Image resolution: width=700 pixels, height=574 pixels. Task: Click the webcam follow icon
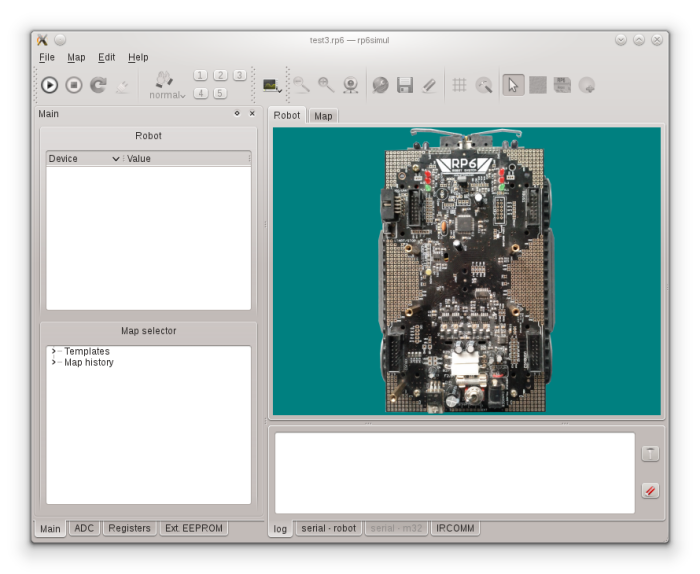tap(351, 85)
